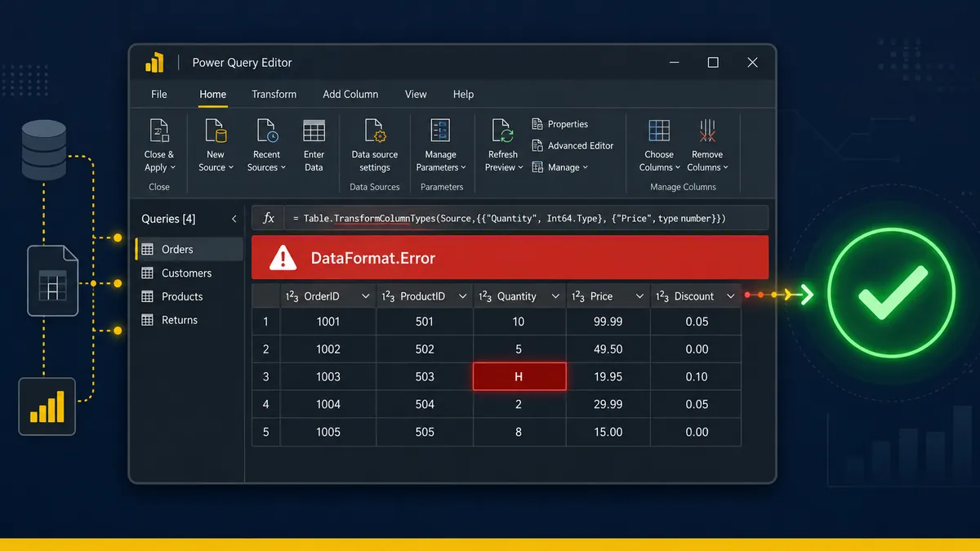Image resolution: width=980 pixels, height=551 pixels.
Task: Select the error cell containing H
Action: point(519,377)
